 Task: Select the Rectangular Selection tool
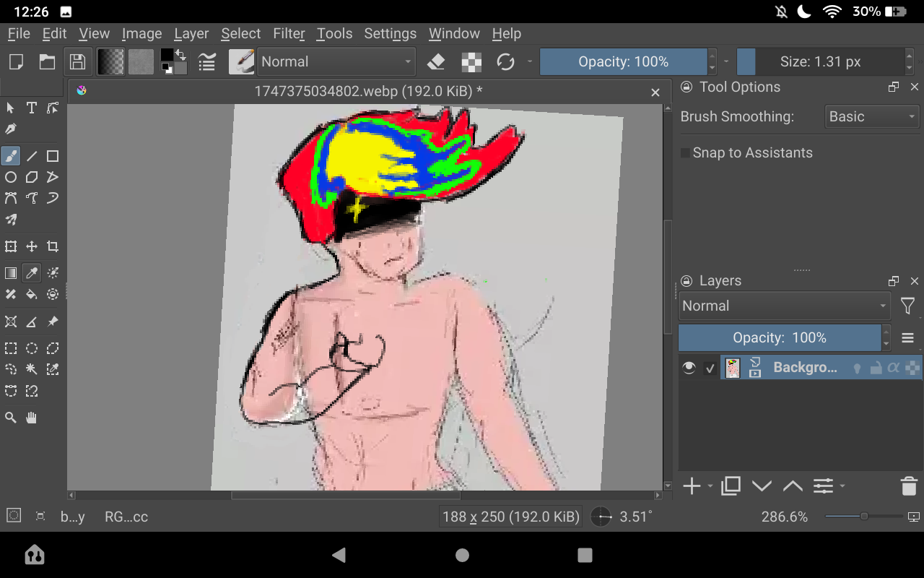click(11, 348)
